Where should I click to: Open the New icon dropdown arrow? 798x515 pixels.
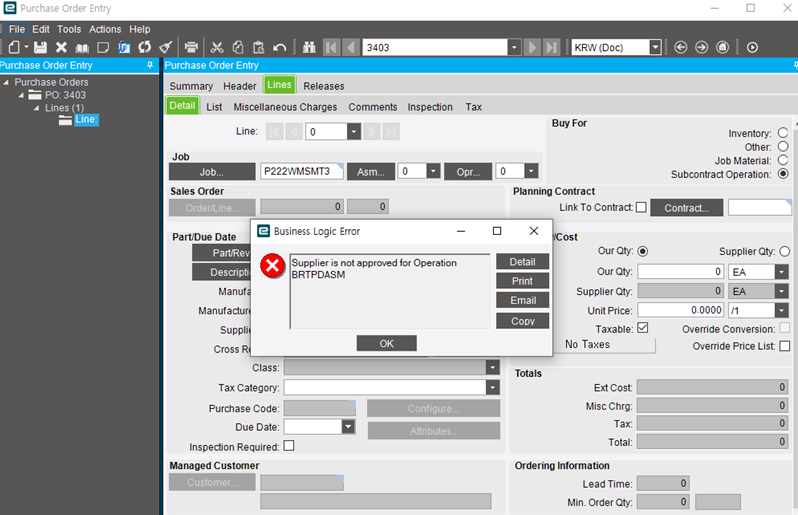26,47
